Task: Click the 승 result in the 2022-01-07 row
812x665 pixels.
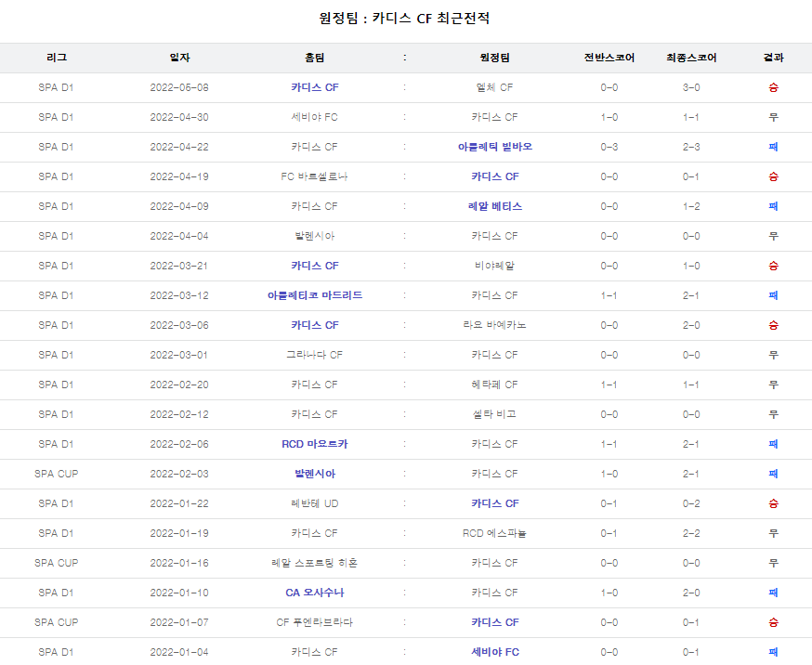Action: click(773, 622)
